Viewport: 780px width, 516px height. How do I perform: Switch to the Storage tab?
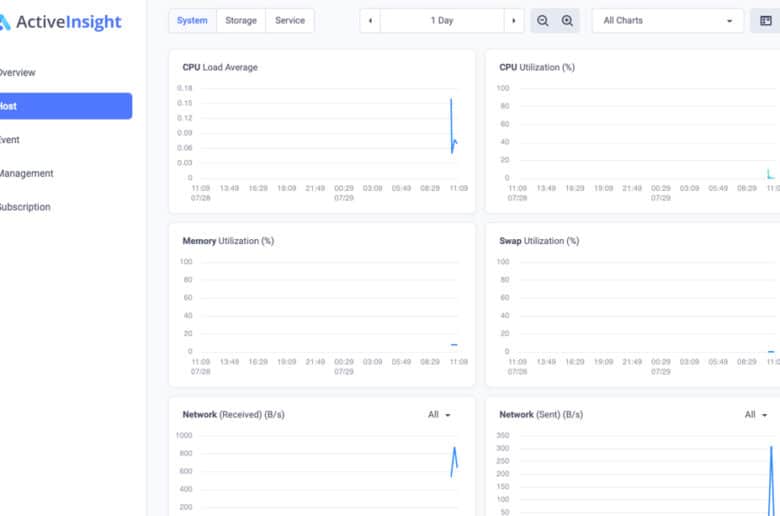(241, 21)
